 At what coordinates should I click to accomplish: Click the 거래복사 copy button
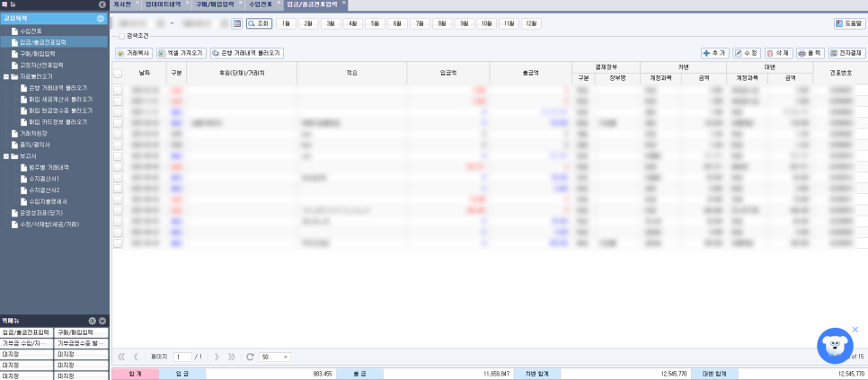click(x=133, y=54)
